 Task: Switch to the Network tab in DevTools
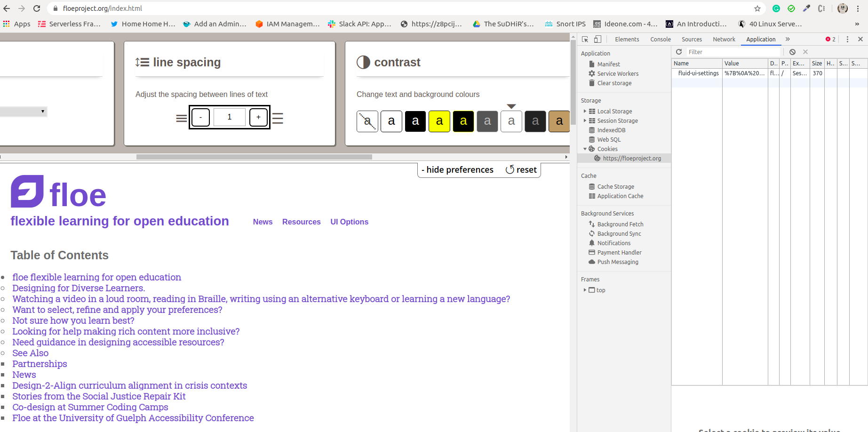724,40
